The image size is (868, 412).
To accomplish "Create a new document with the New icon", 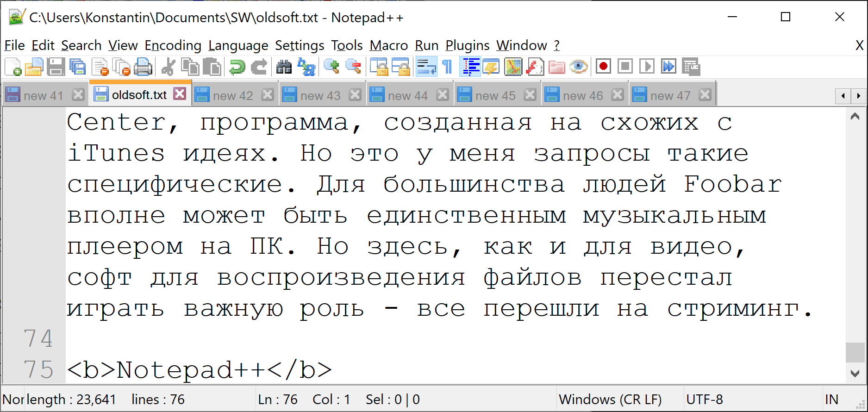I will (x=13, y=67).
